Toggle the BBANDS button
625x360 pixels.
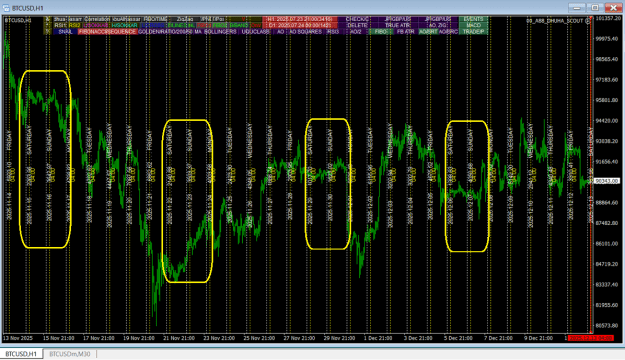tap(239, 25)
